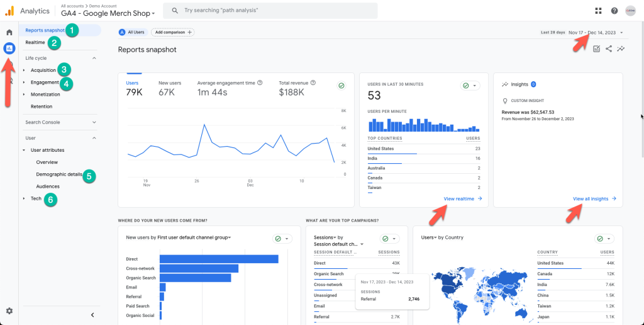Open User attributes Overview
Image resolution: width=644 pixels, height=325 pixels.
47,162
